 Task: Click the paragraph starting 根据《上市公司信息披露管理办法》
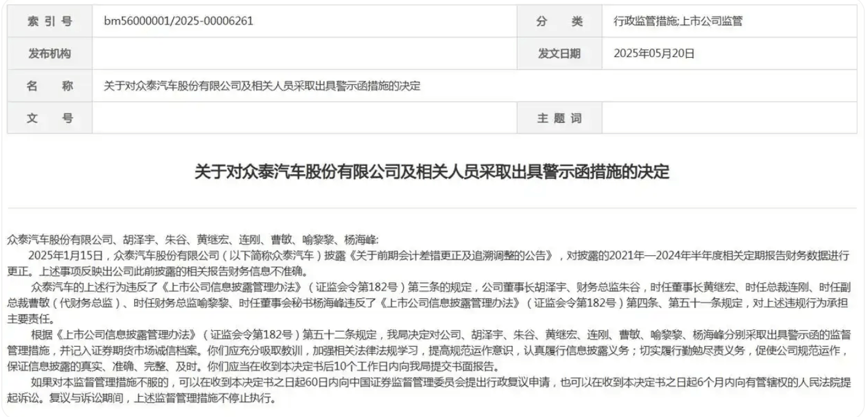tap(430, 351)
